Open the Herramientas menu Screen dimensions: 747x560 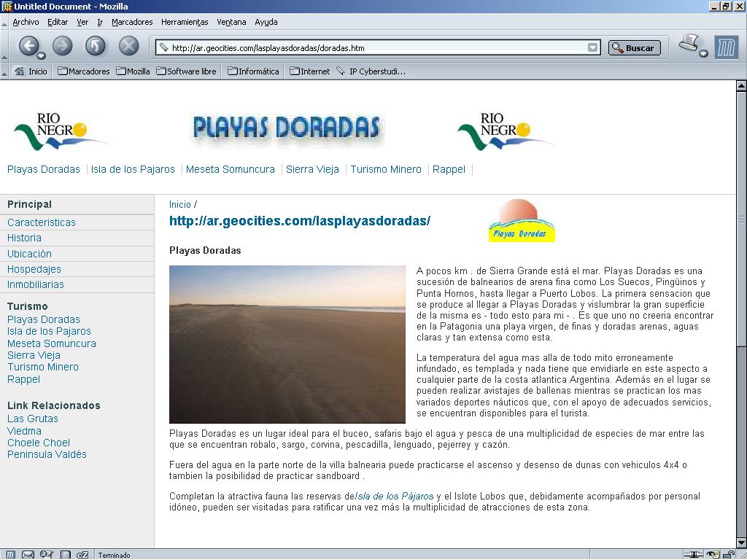click(185, 22)
